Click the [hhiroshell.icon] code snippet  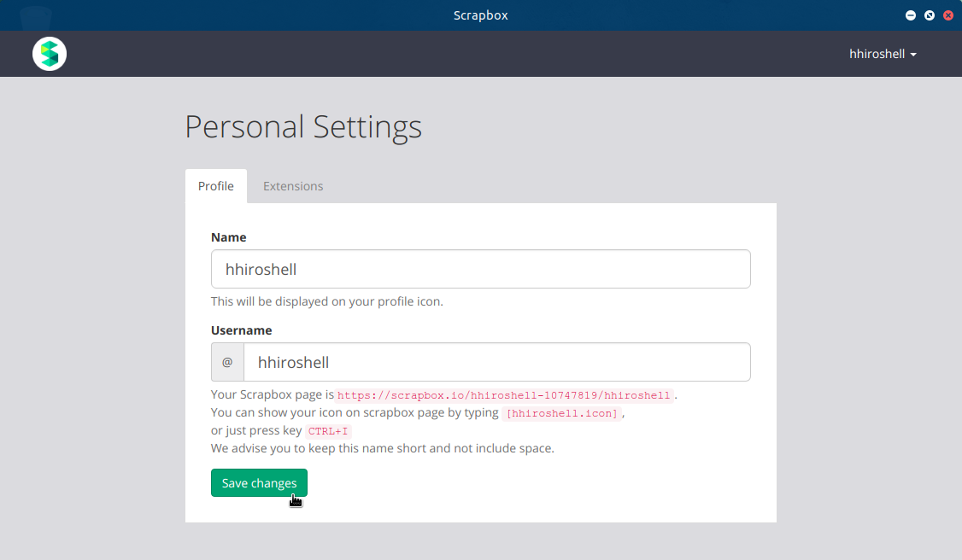pos(562,413)
